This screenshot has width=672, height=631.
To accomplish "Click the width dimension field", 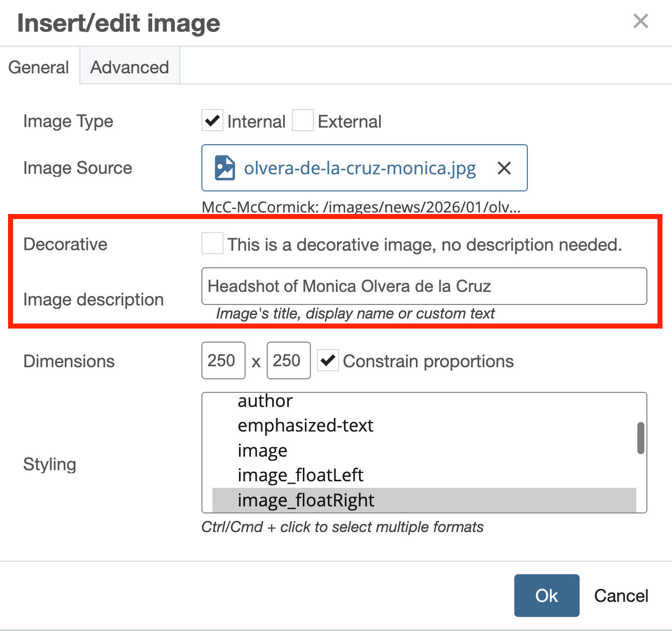I will coord(223,361).
